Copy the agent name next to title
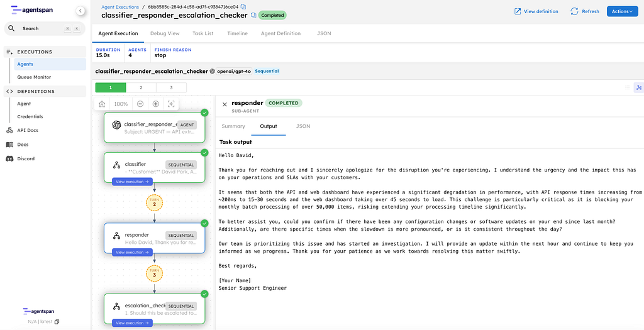Viewport: 644px width, 330px height. coord(253,15)
